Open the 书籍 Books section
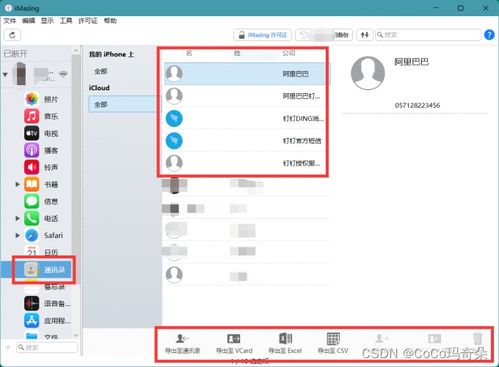This screenshot has height=367, width=499. coord(42,184)
